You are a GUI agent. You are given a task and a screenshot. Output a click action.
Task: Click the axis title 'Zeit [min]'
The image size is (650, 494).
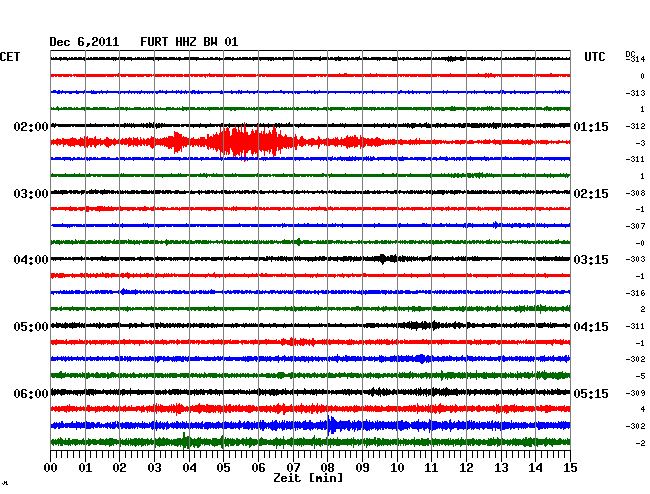(x=308, y=478)
